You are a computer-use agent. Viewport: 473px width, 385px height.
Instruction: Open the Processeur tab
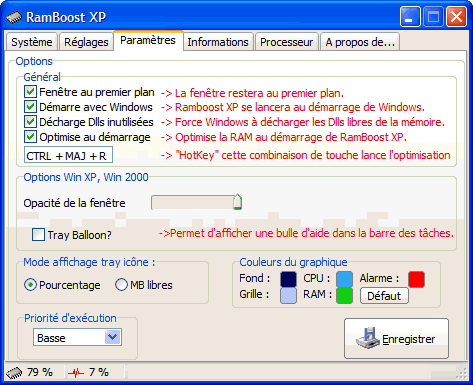287,42
